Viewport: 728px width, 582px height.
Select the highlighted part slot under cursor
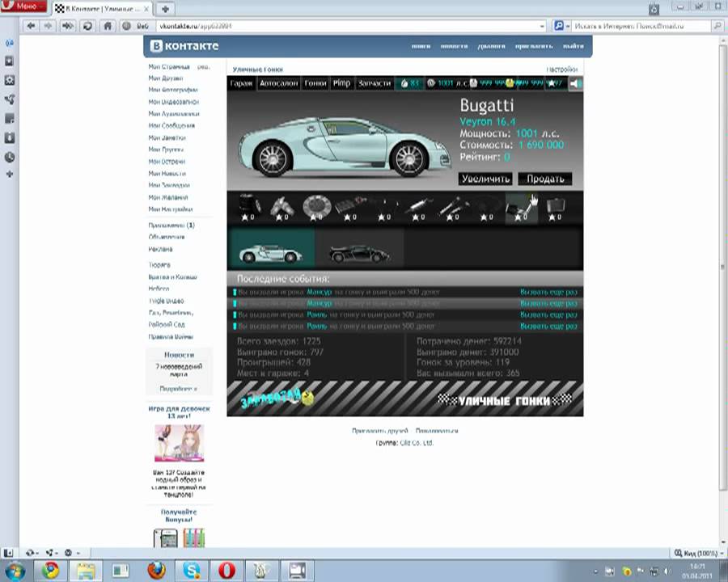[x=521, y=208]
